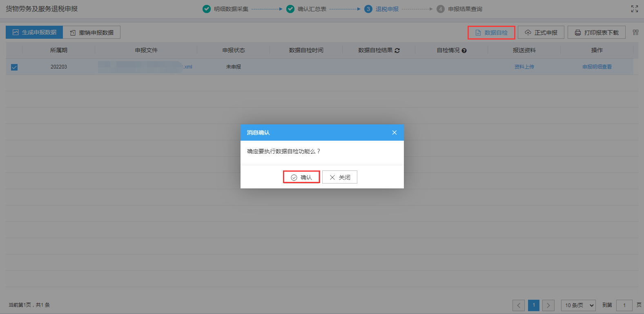Click the help icon beside 自检情况
This screenshot has height=314, width=644.
(464, 51)
